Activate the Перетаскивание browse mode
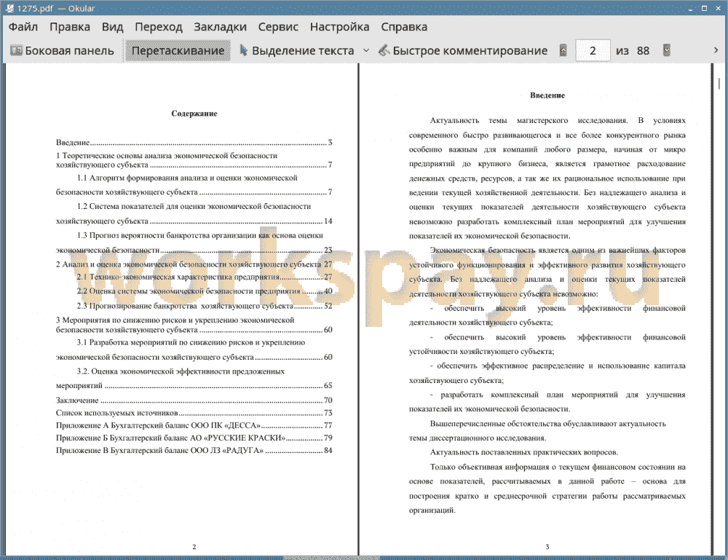The image size is (728, 560). click(178, 51)
